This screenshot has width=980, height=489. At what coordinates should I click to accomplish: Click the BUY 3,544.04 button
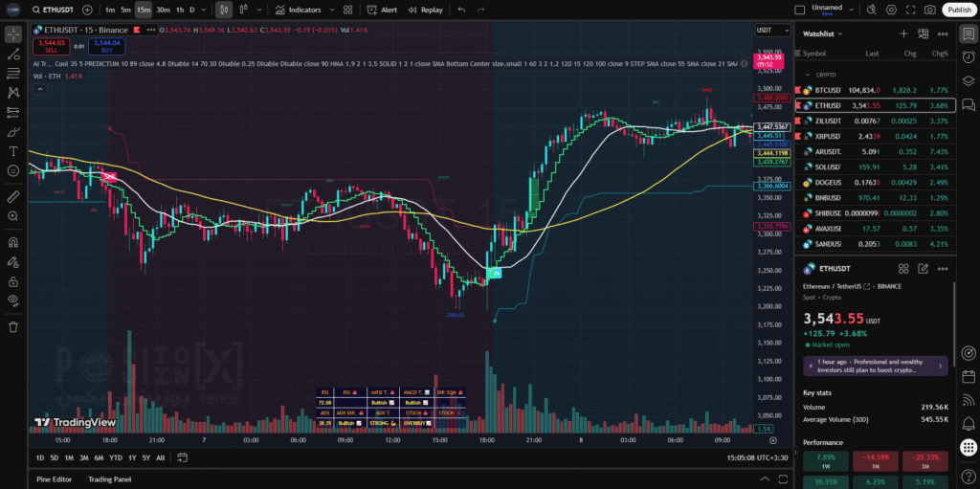[107, 46]
